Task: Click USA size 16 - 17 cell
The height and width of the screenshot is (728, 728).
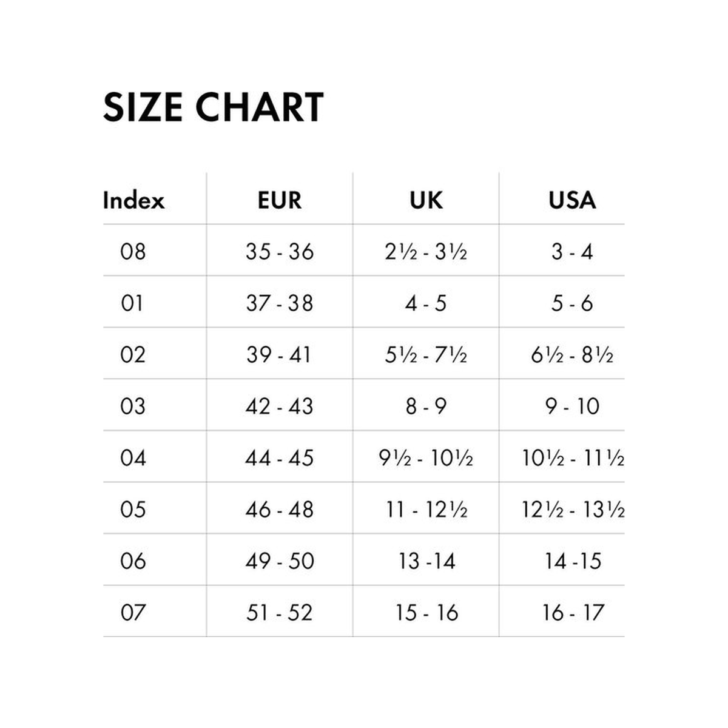Action: 573,612
